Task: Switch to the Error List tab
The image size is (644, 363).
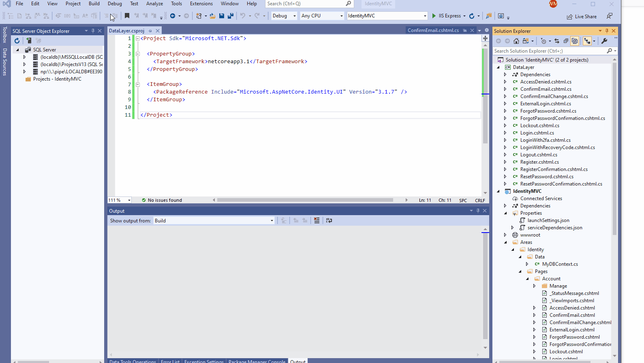Action: pos(170,361)
